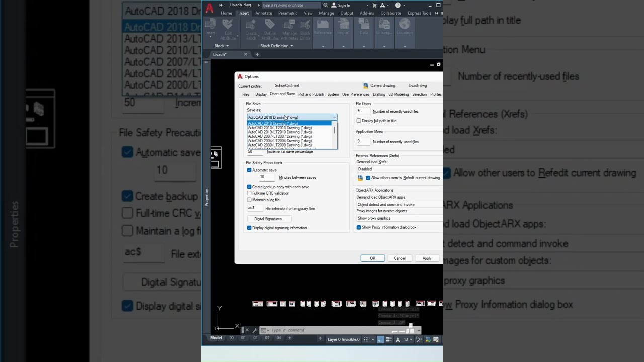
Task: Click the Sign In user icon
Action: pyautogui.click(x=334, y=5)
